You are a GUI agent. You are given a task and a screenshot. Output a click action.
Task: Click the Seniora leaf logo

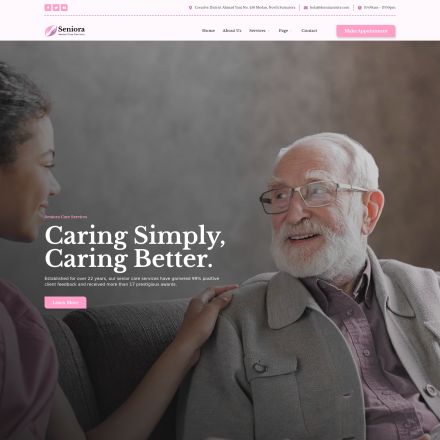tap(50, 30)
